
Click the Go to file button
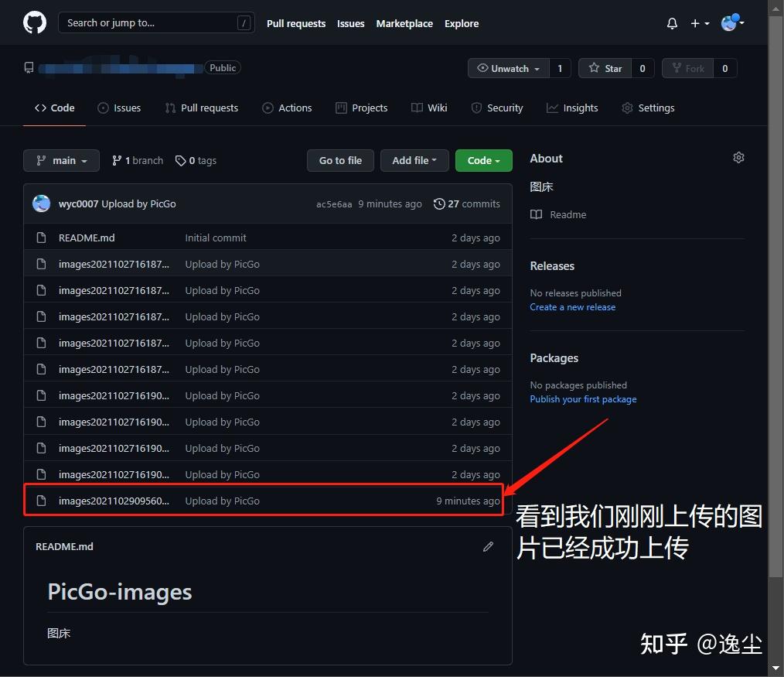point(340,160)
